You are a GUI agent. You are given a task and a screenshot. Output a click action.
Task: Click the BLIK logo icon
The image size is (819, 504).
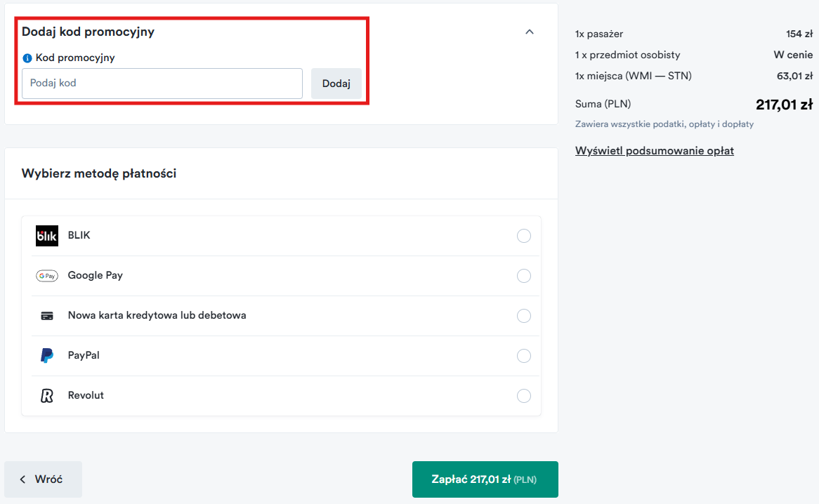click(47, 236)
